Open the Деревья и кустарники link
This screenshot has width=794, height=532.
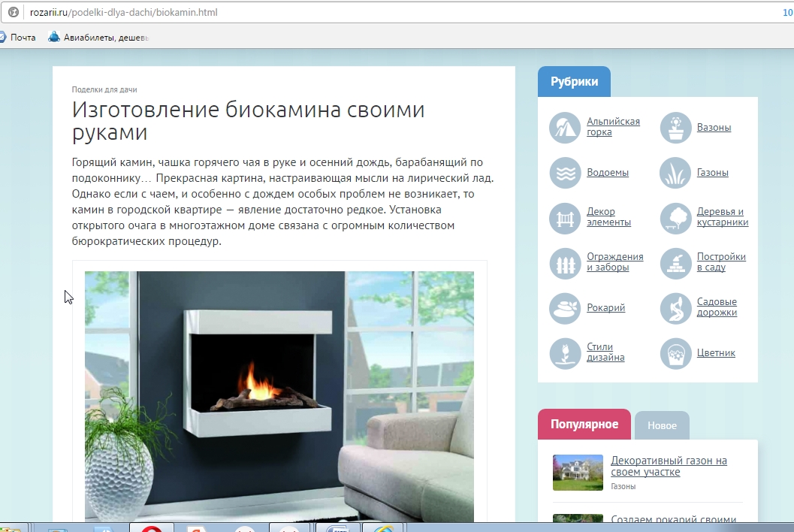[723, 217]
